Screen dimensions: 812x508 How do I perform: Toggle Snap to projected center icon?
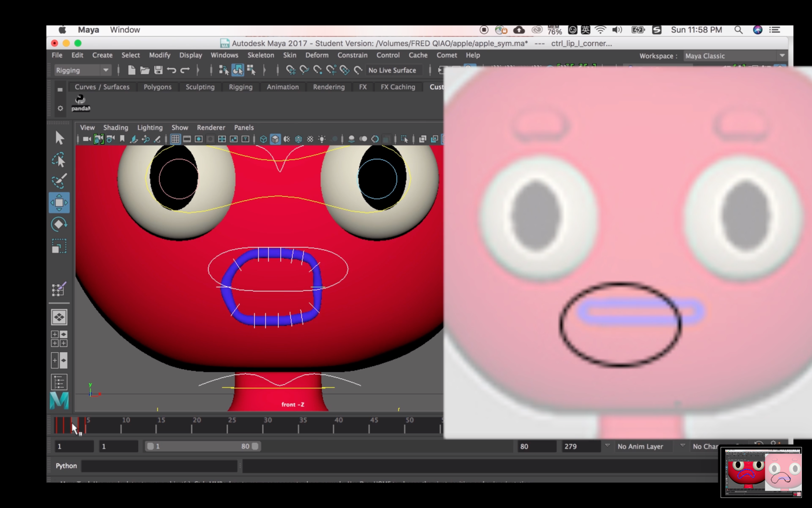click(331, 70)
